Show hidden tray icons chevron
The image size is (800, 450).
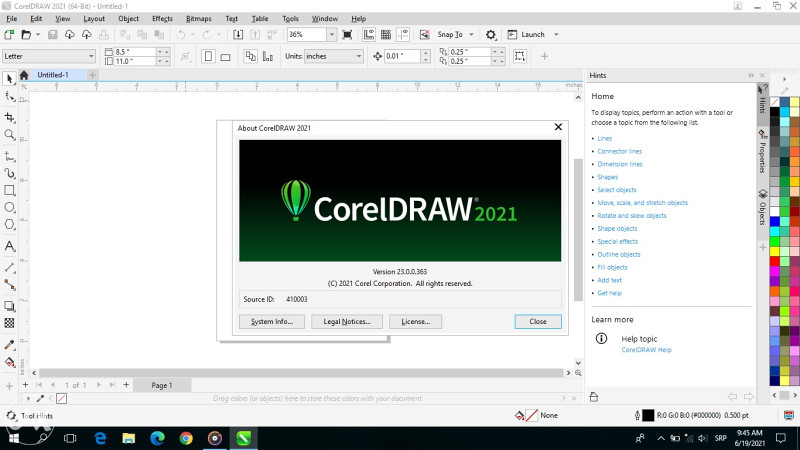point(661,438)
